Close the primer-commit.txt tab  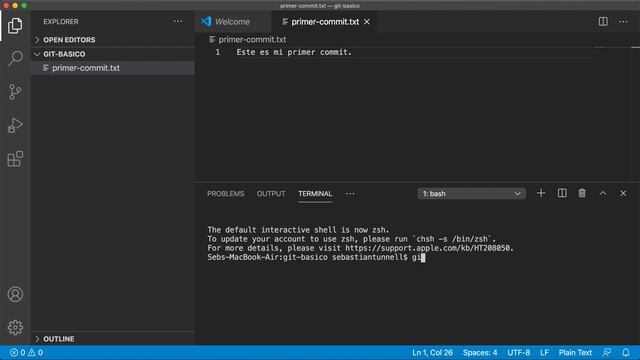pyautogui.click(x=367, y=22)
